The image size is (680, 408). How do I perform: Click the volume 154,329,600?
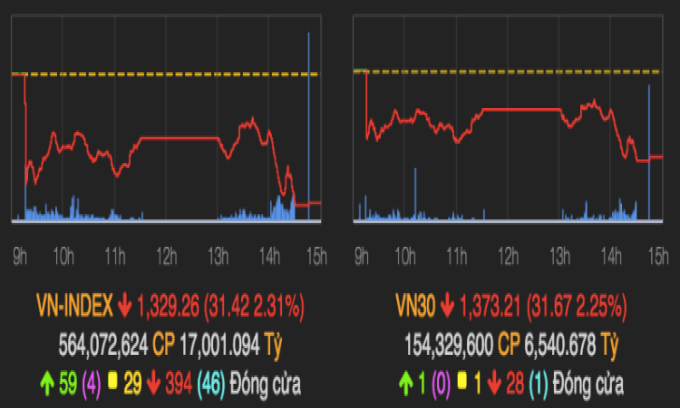tap(449, 345)
